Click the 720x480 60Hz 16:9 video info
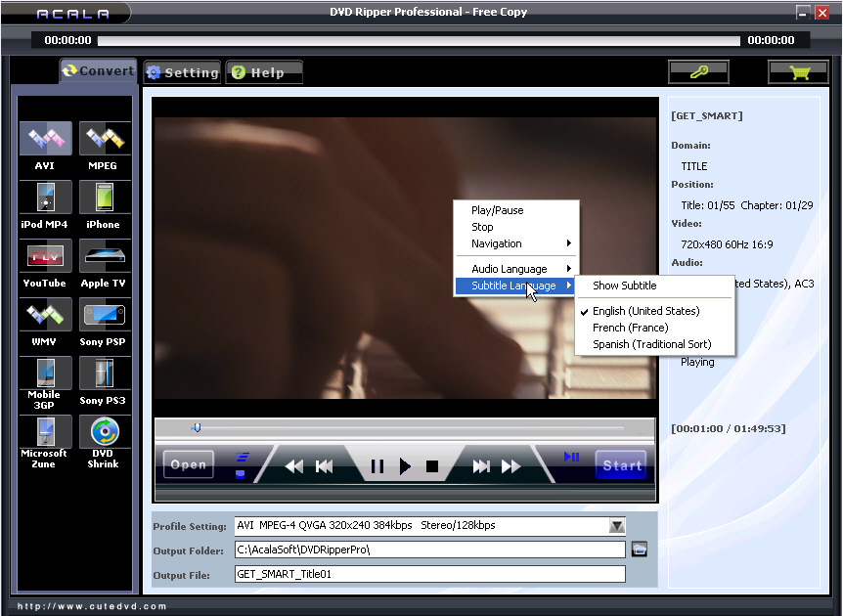Screen dimensions: 843x616 (727, 244)
